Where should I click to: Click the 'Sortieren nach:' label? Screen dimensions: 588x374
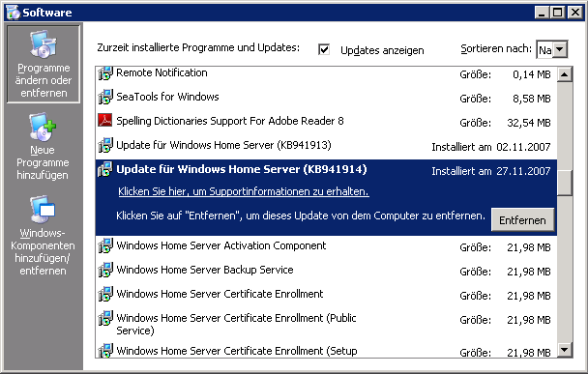[x=496, y=48]
